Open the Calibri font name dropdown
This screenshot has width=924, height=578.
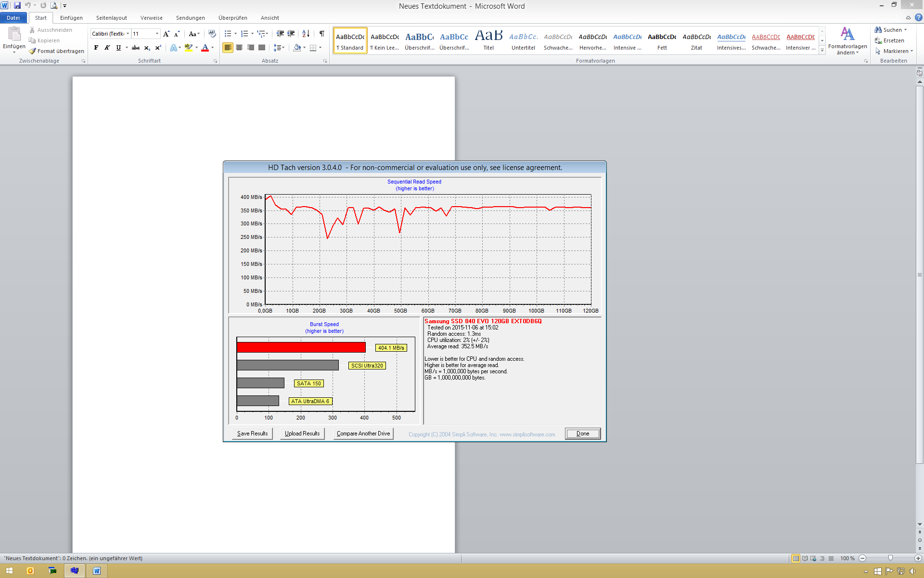[128, 34]
